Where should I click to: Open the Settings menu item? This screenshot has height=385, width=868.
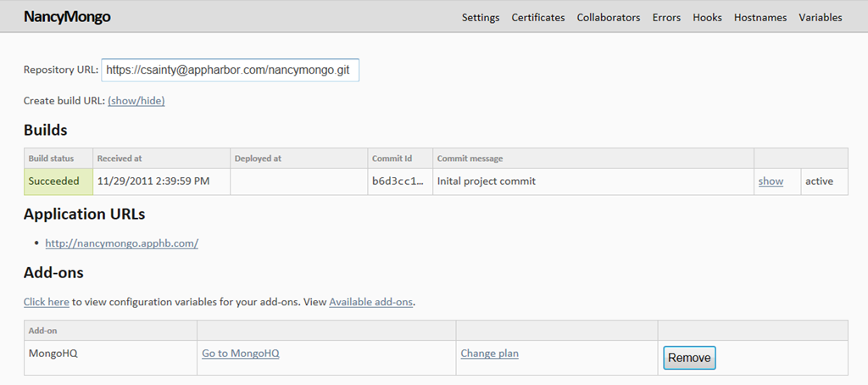tap(481, 18)
